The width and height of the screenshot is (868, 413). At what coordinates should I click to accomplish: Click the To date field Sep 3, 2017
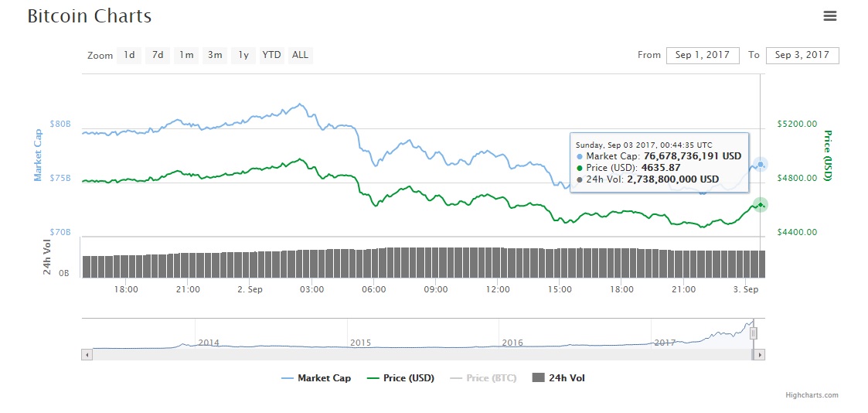click(x=802, y=55)
